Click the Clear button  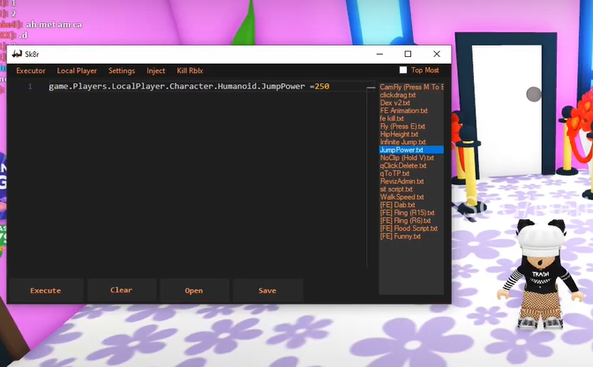121,290
